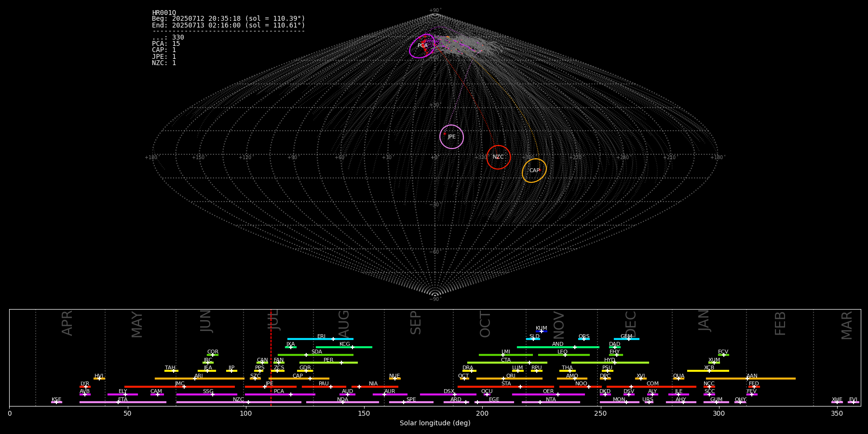The height and width of the screenshot is (434, 868).
Task: Click the PCA radiant circle on the sky map
Action: (422, 46)
